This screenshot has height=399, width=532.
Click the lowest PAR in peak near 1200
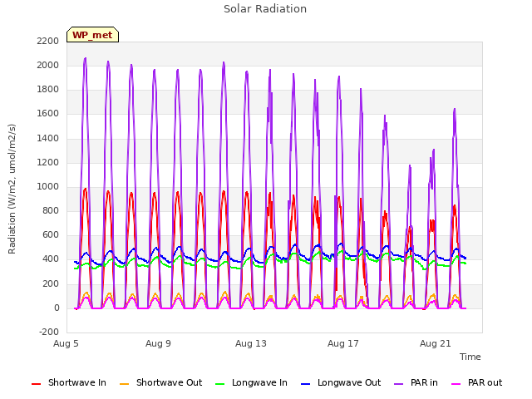pyautogui.click(x=410, y=166)
